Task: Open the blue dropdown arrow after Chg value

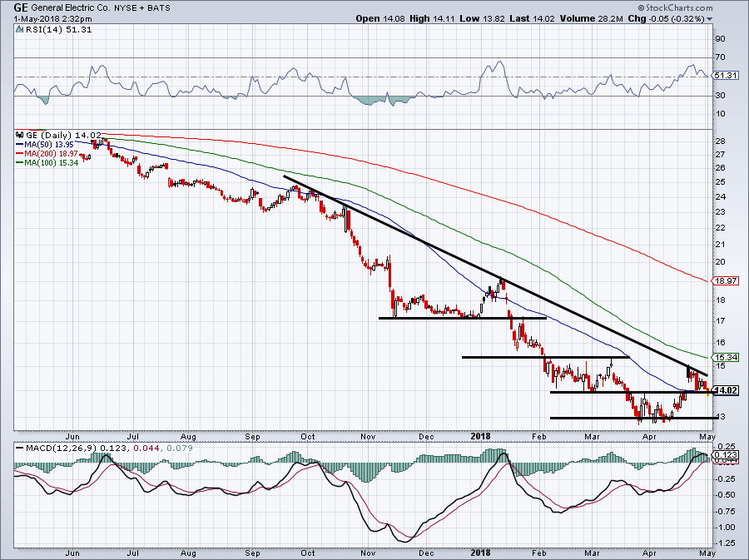Action: pyautogui.click(x=710, y=19)
